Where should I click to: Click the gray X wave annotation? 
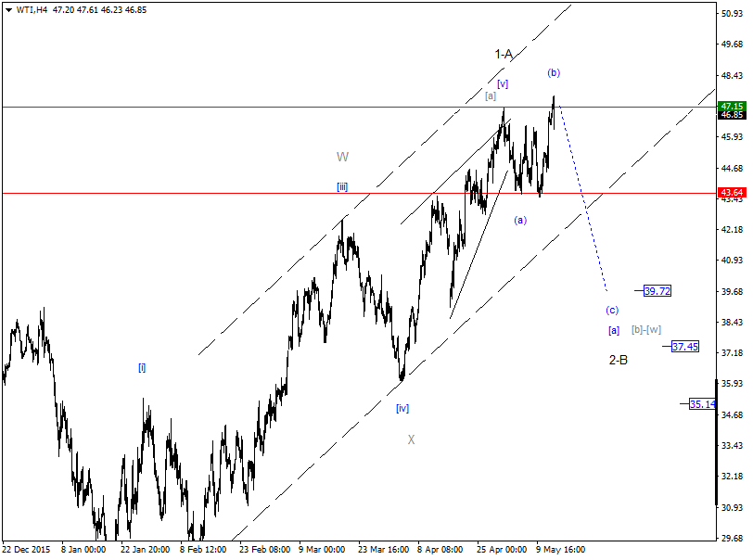[x=410, y=441]
